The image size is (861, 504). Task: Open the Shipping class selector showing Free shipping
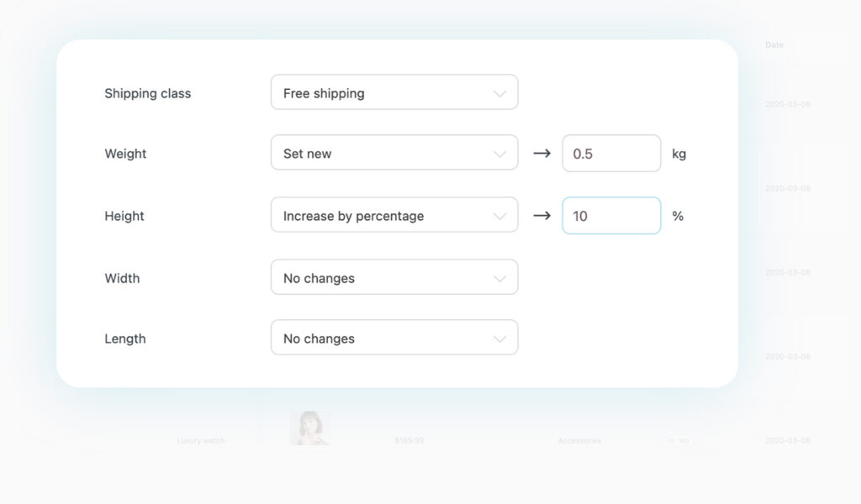click(x=394, y=92)
